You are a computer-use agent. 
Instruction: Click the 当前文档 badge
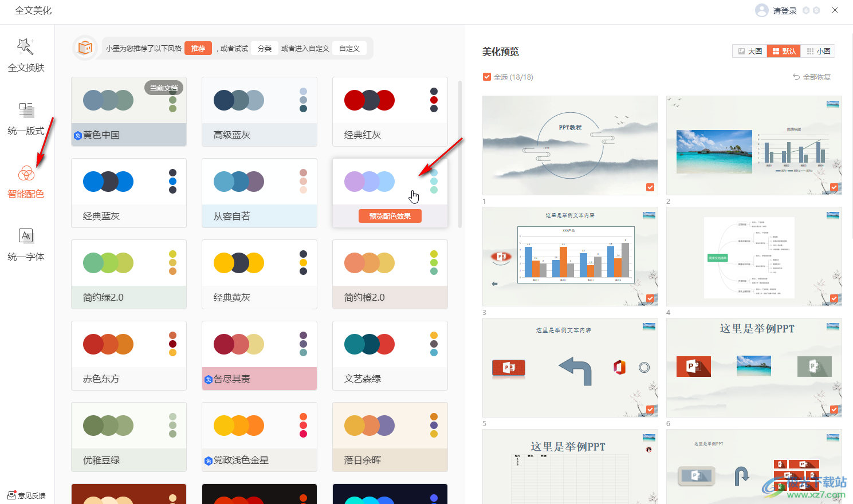click(164, 88)
